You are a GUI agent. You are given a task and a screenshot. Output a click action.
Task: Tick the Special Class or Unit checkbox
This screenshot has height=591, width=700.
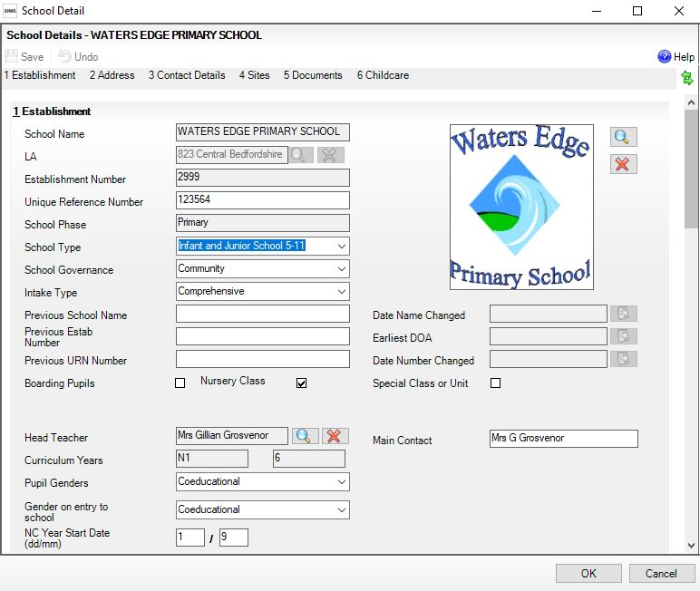496,383
